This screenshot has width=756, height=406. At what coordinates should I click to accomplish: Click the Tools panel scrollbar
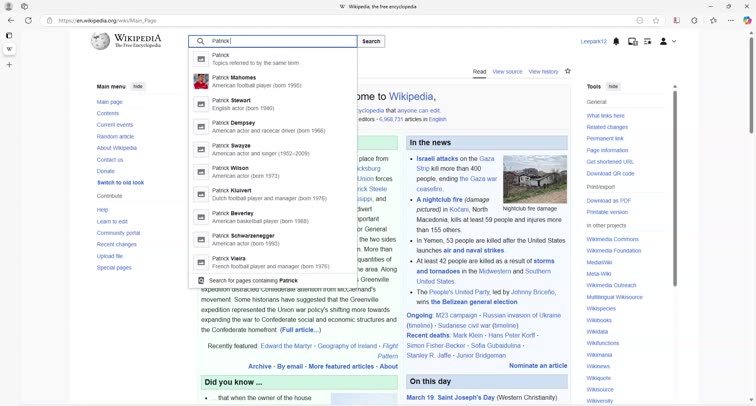point(675,188)
